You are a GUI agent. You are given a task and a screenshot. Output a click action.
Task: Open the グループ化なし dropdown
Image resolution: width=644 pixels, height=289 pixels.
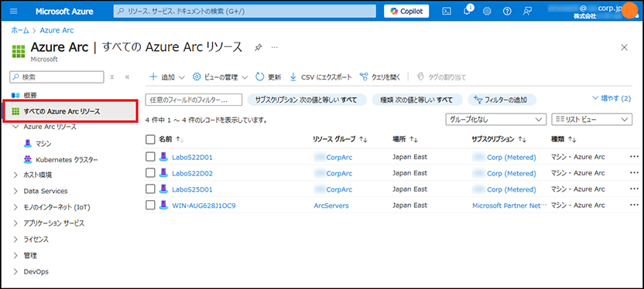coord(495,119)
